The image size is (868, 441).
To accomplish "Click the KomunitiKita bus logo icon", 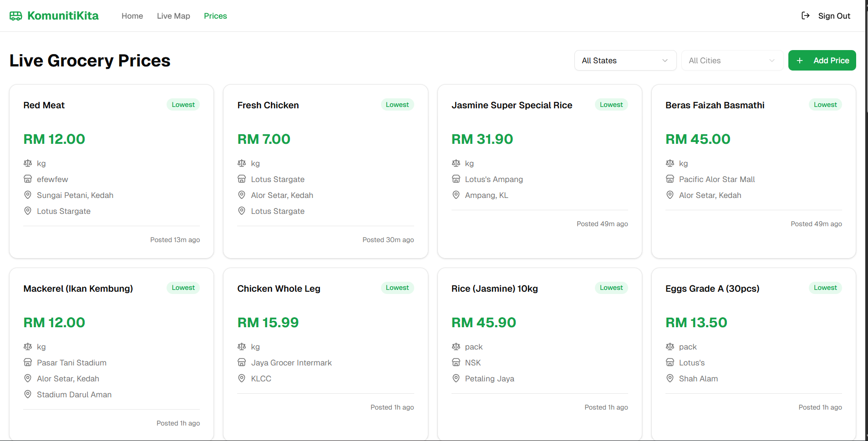I will [16, 16].
